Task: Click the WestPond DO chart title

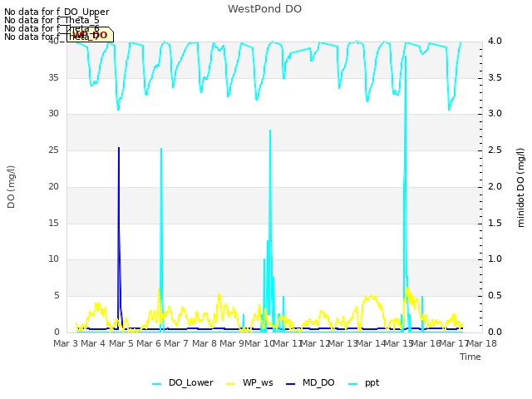Action: pyautogui.click(x=264, y=9)
